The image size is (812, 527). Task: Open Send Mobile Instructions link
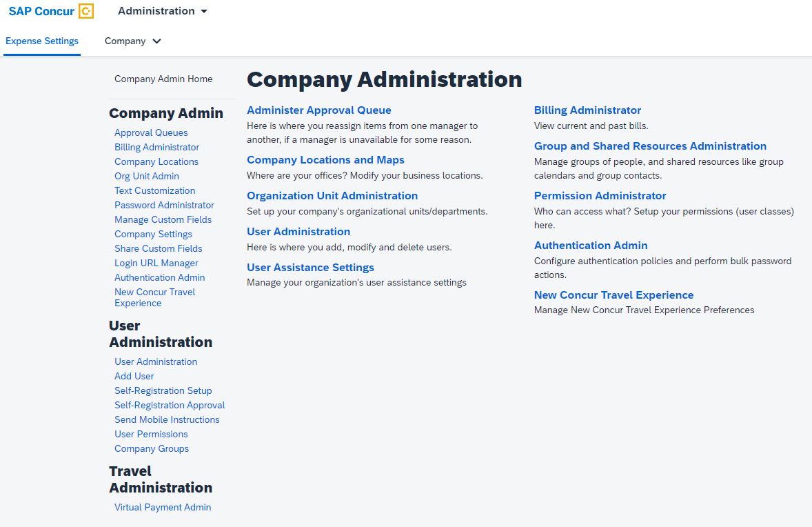coord(167,419)
